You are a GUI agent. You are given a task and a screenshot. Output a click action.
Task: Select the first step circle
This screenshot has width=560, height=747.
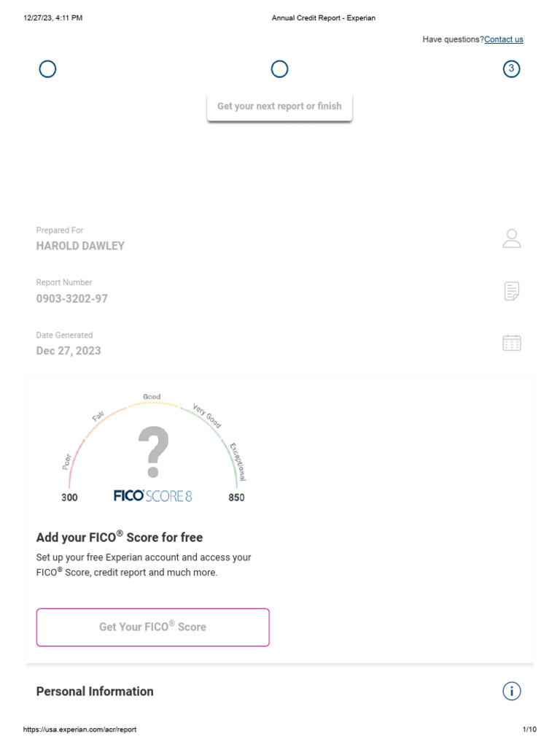(x=47, y=69)
